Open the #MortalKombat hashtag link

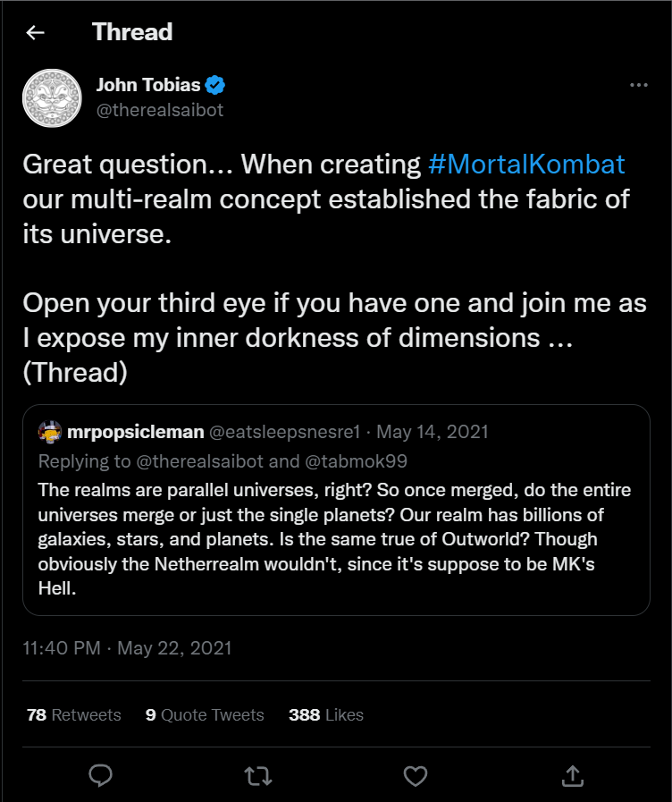(x=526, y=165)
